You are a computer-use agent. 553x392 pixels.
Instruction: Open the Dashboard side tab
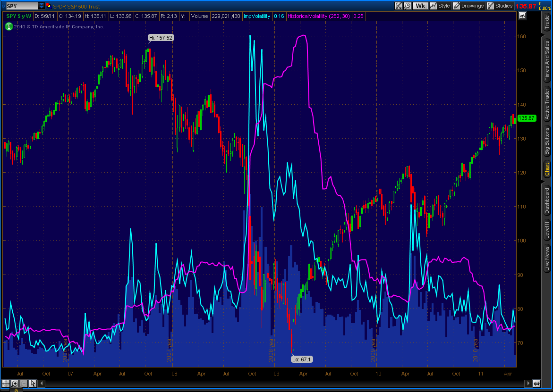point(547,201)
